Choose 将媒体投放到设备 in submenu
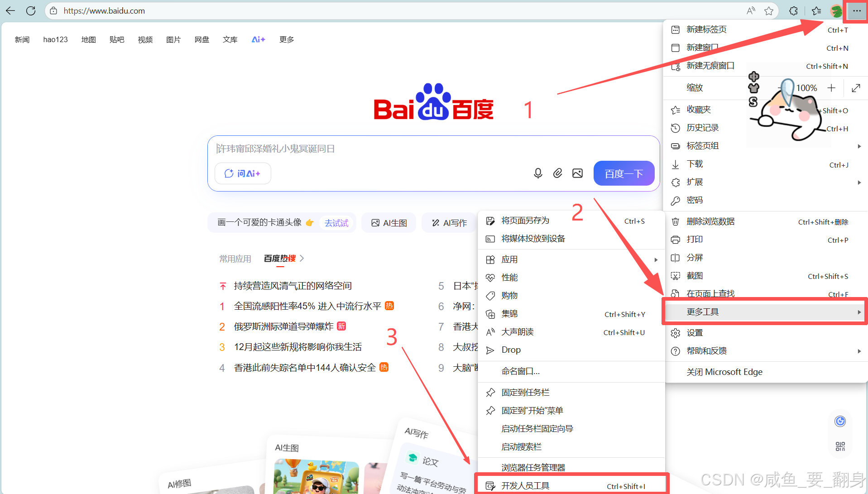The width and height of the screenshot is (868, 494). pos(571,239)
